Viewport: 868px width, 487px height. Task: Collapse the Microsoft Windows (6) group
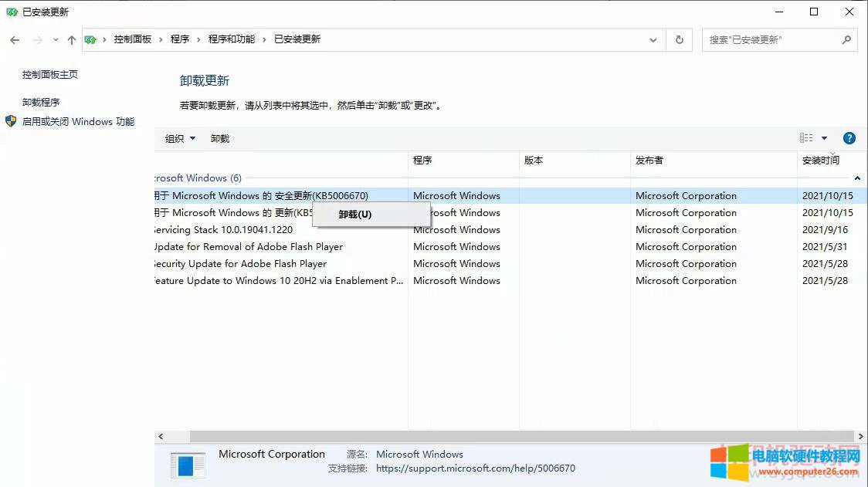point(857,178)
